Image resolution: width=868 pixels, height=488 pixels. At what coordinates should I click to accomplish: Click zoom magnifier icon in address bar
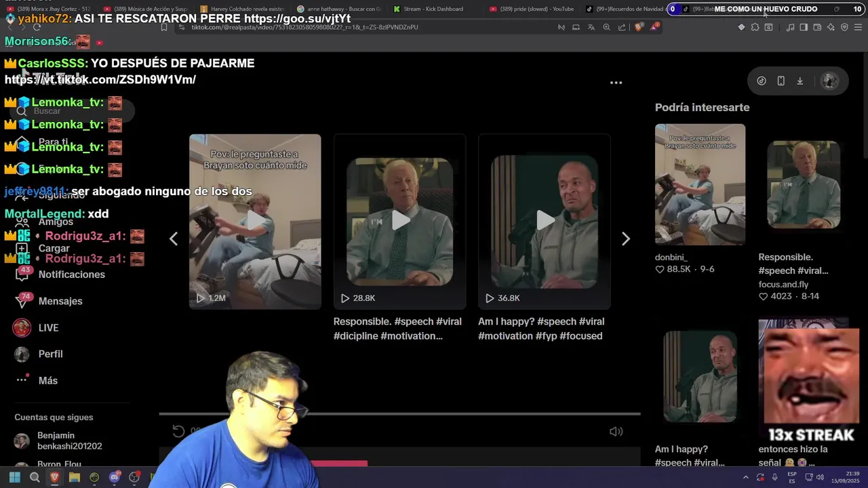tap(606, 27)
